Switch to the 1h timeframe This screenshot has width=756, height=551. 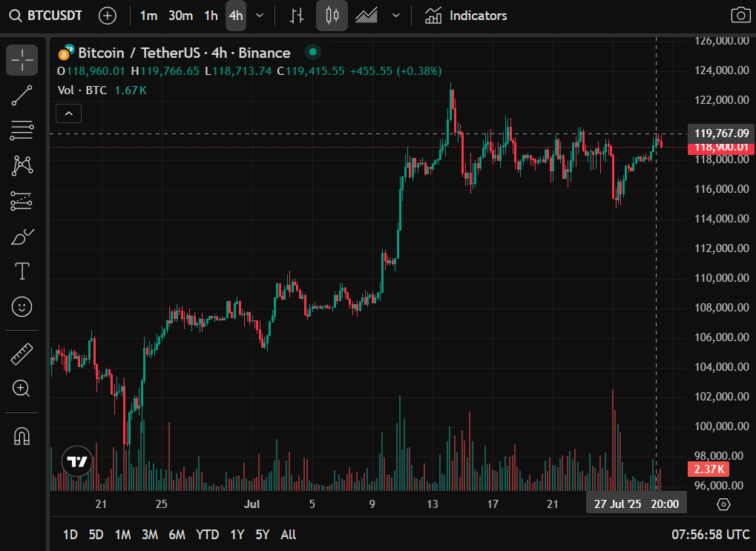(211, 16)
